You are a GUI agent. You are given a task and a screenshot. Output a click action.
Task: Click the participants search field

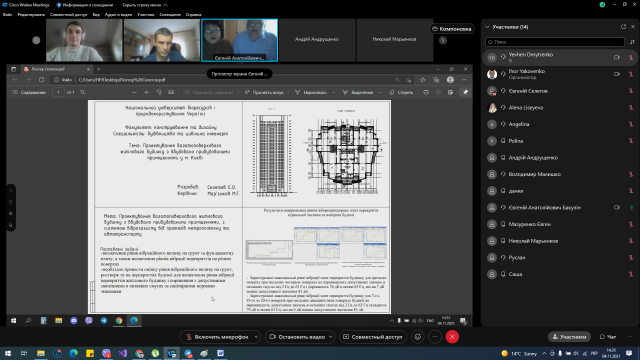(x=555, y=42)
